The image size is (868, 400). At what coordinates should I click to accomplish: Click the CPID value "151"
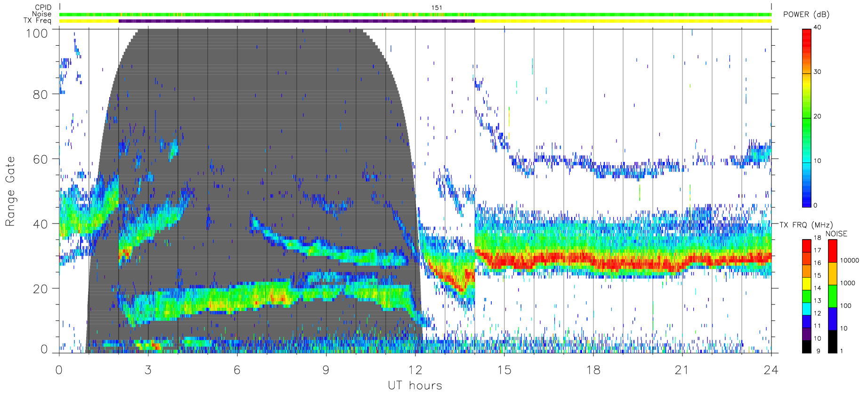[437, 8]
